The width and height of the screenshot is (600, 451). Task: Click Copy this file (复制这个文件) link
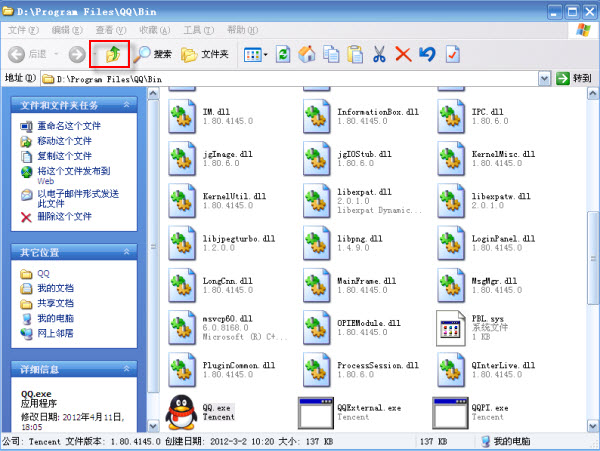click(x=64, y=156)
